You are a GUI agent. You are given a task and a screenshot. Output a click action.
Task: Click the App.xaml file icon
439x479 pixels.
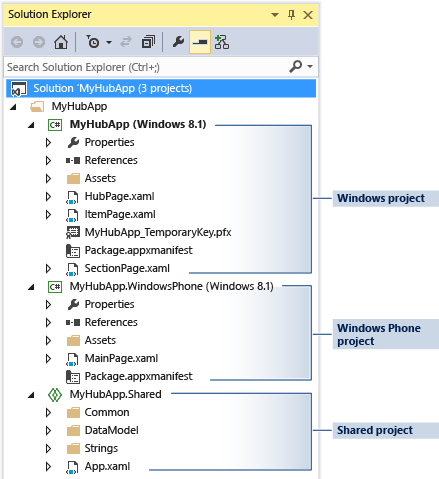point(73,467)
